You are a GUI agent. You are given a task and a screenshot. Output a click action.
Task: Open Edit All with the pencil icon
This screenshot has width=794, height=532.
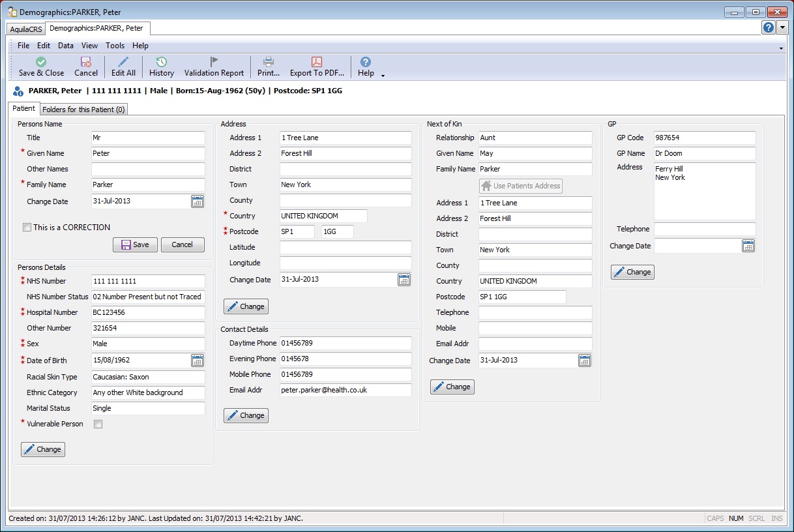123,62
